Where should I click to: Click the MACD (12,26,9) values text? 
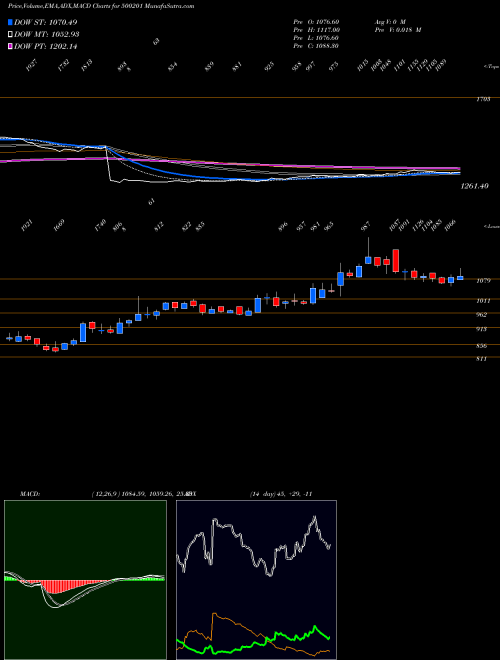[x=141, y=494]
